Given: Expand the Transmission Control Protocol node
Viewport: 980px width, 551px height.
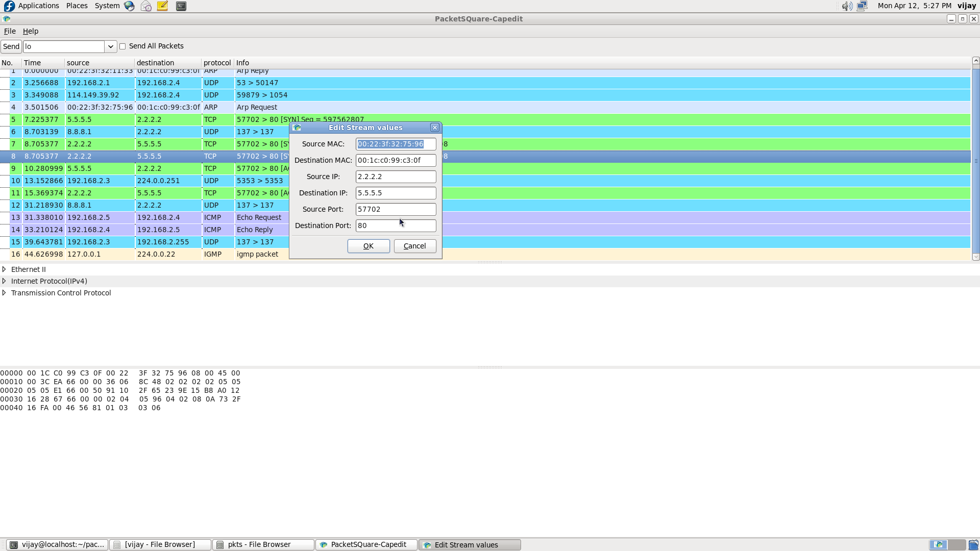Looking at the screenshot, I should [x=4, y=293].
